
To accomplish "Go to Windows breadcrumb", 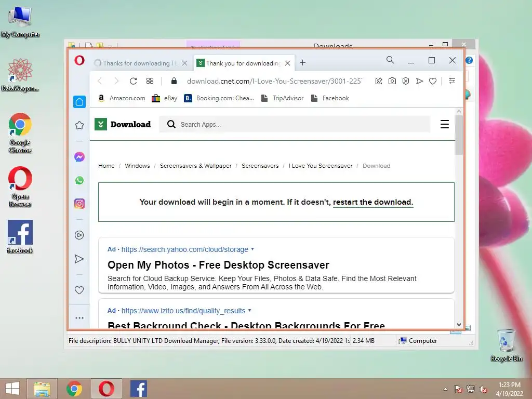I will point(137,166).
